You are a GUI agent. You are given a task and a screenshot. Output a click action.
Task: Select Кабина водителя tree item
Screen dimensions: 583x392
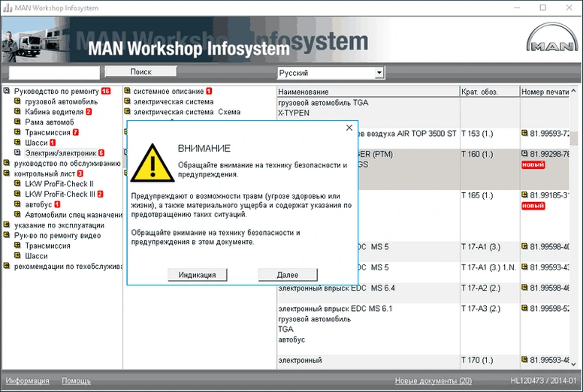tap(54, 112)
